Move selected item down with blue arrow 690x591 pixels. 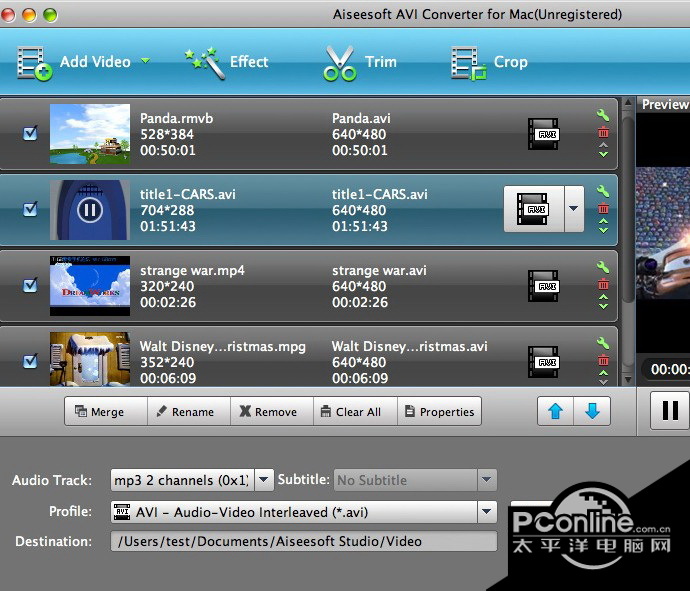[592, 411]
